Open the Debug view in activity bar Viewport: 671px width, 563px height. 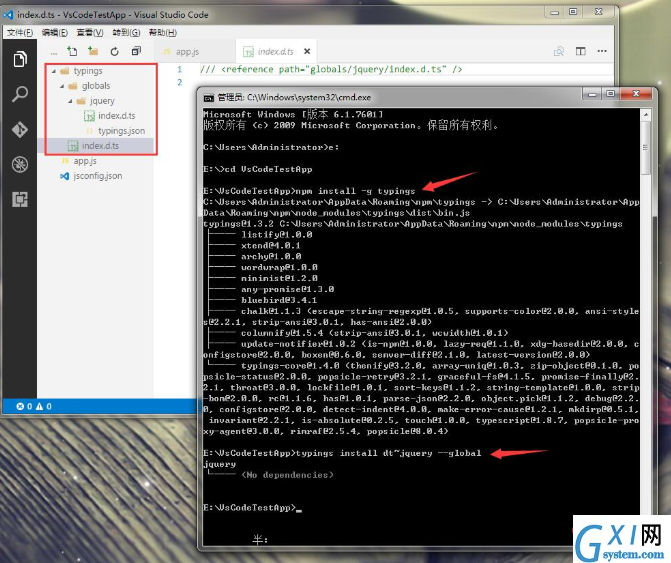(20, 164)
